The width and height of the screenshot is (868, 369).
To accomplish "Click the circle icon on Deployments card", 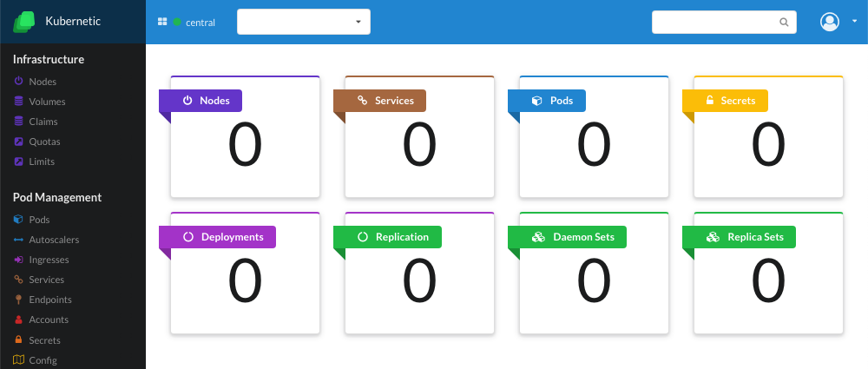I will [x=188, y=236].
